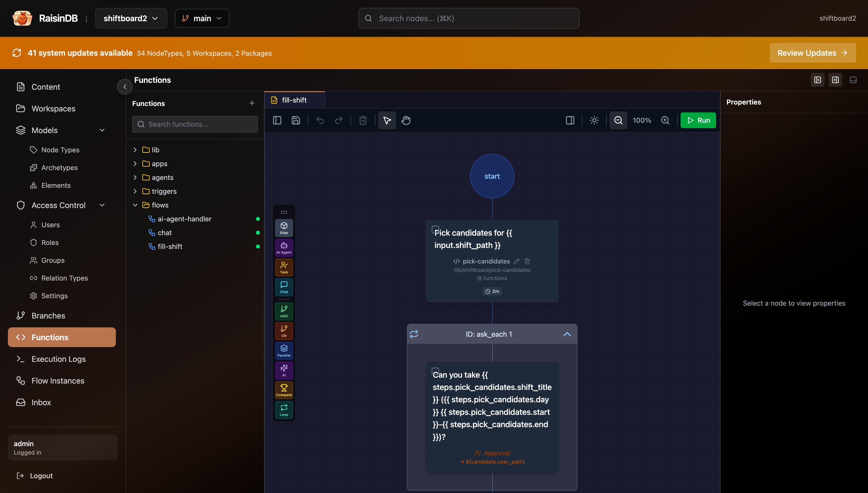Add an AND branch node
The width and height of the screenshot is (868, 493).
(x=284, y=311)
